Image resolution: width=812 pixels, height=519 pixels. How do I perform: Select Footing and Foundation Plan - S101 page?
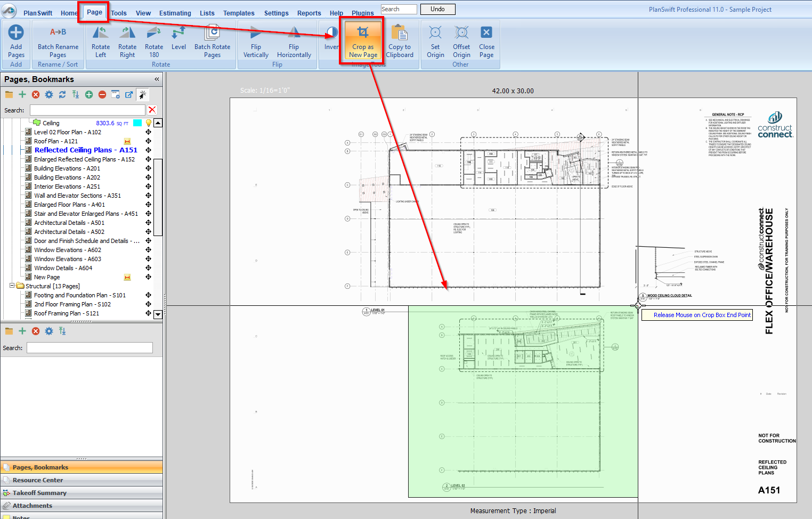[80, 295]
